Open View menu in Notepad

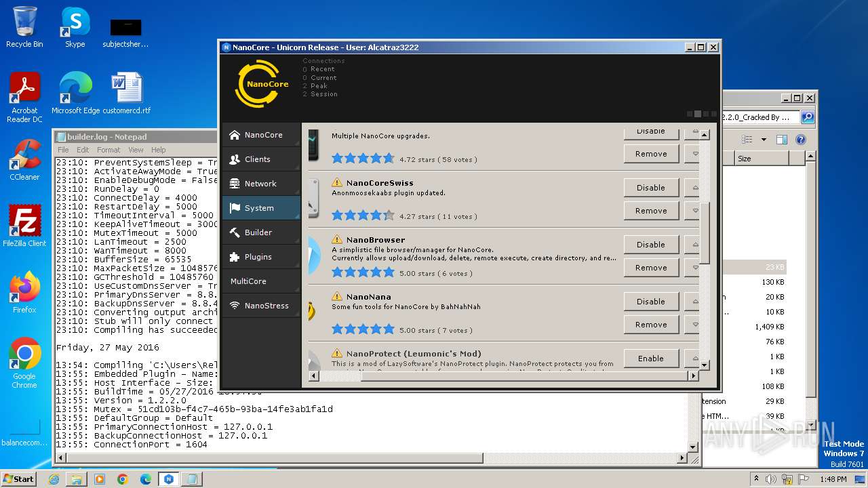point(136,150)
